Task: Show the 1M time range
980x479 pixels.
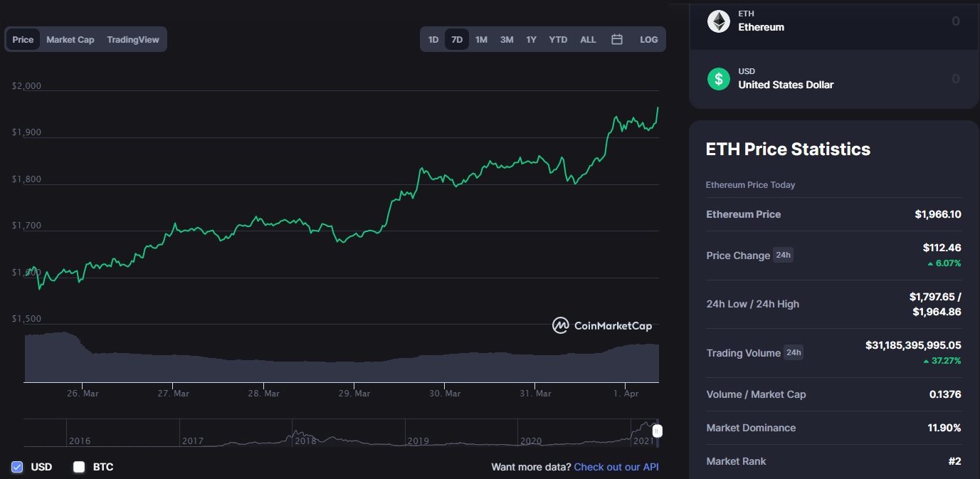Action: pos(481,40)
